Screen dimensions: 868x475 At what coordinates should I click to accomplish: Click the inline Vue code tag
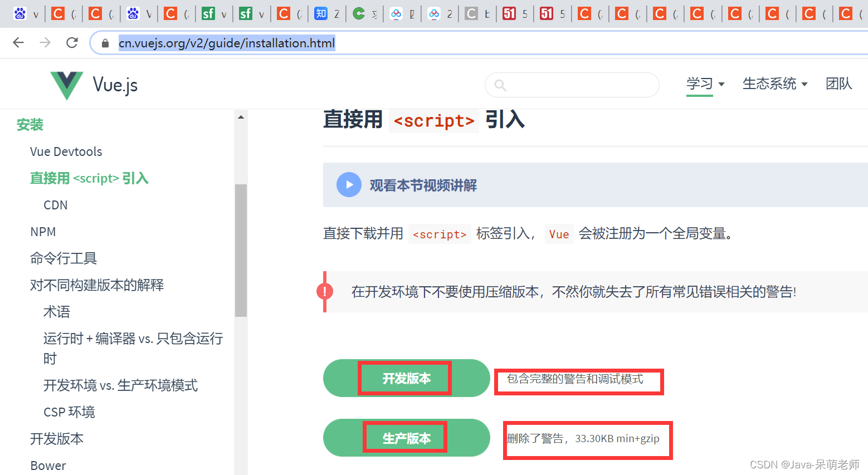[x=559, y=234]
